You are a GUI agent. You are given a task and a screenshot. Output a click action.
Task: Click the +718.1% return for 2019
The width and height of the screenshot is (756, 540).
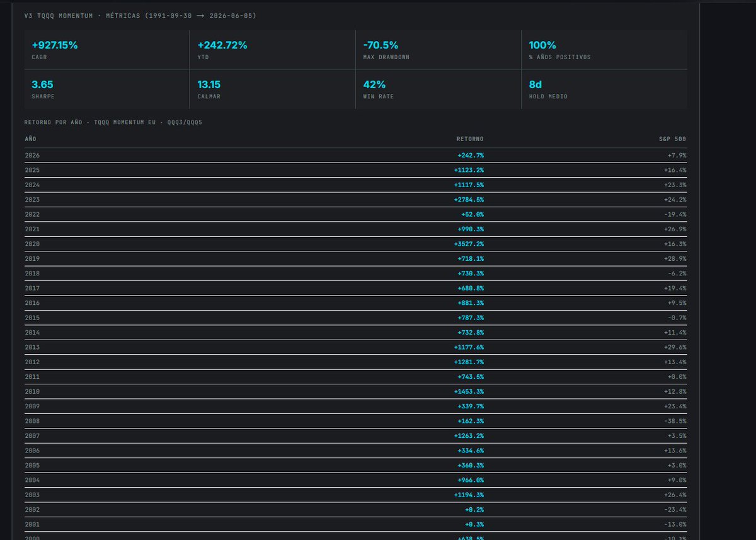pyautogui.click(x=471, y=259)
